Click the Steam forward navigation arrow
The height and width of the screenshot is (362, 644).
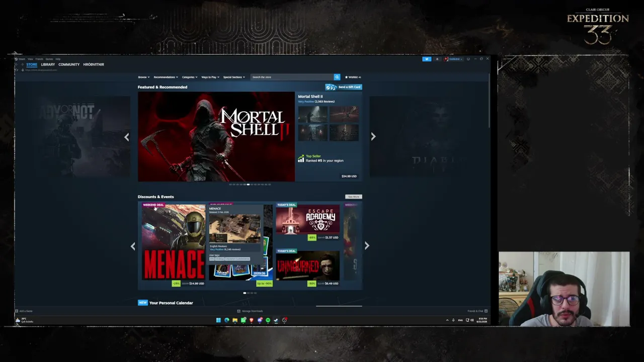coord(22,64)
